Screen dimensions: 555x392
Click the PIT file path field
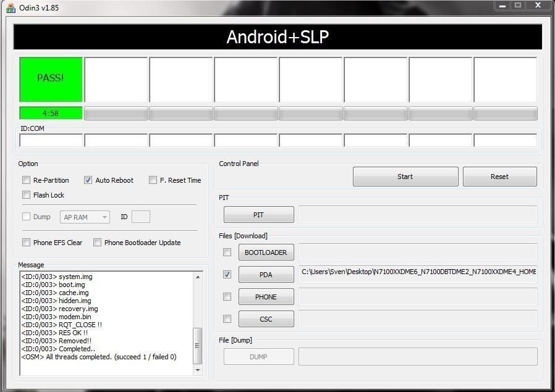[418, 215]
